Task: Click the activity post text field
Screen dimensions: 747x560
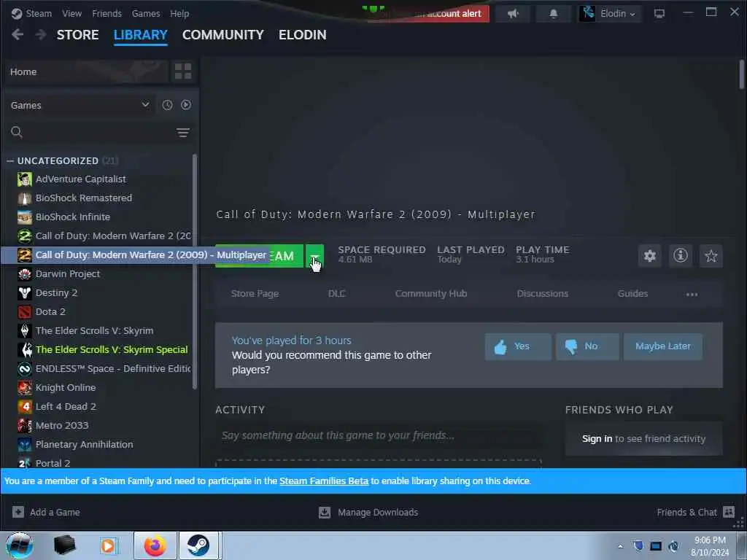Action: click(x=379, y=435)
